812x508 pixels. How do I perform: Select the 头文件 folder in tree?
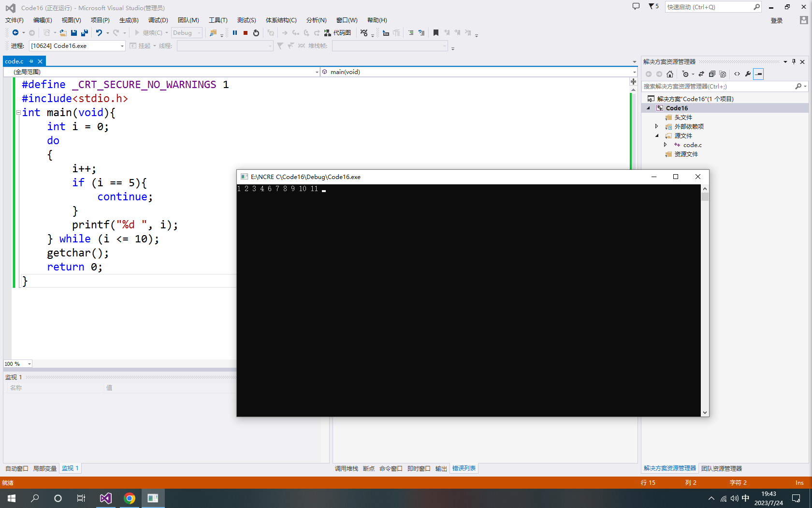(683, 117)
